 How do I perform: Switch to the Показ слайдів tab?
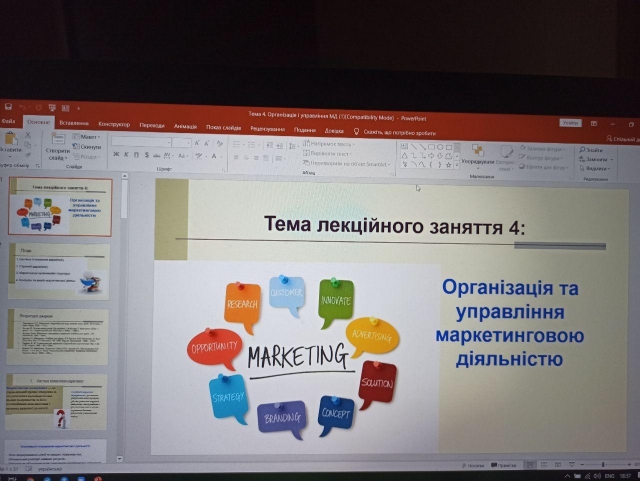tap(223, 127)
